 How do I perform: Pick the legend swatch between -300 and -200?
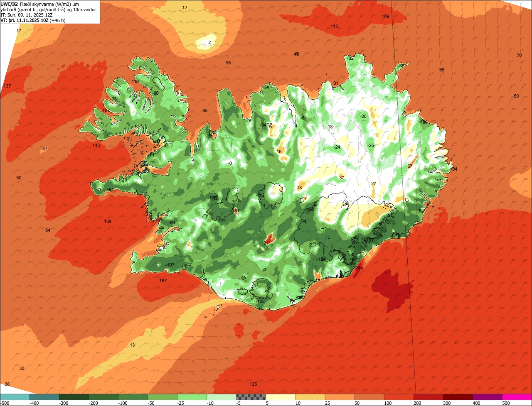[x=74, y=397]
